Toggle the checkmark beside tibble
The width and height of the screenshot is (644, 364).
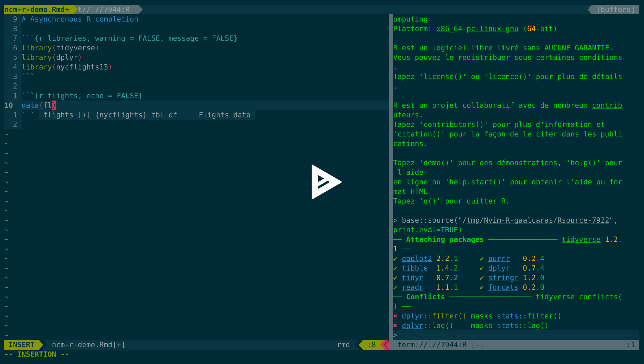tap(395, 268)
